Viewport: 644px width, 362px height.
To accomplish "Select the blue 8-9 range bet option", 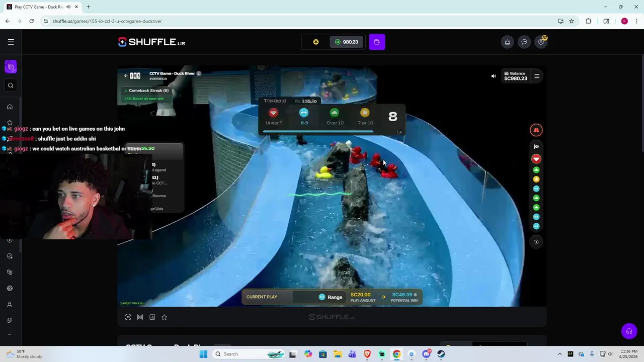I will pyautogui.click(x=304, y=116).
